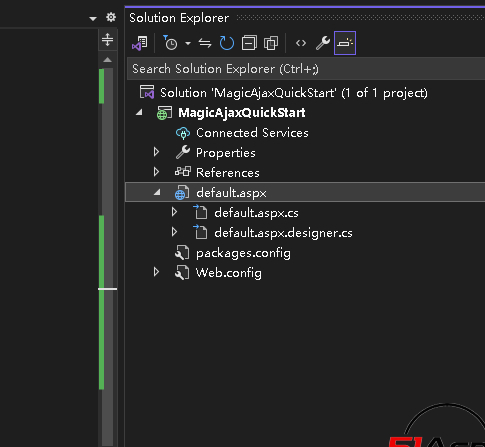Image resolution: width=485 pixels, height=447 pixels.
Task: Click the Solution Explorer panel title
Action: [x=179, y=18]
